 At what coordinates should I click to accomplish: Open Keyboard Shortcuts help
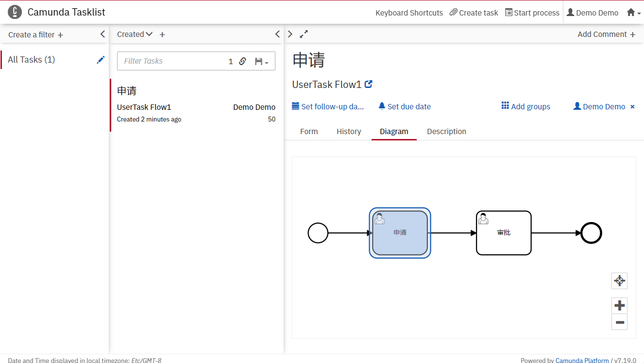tap(409, 13)
